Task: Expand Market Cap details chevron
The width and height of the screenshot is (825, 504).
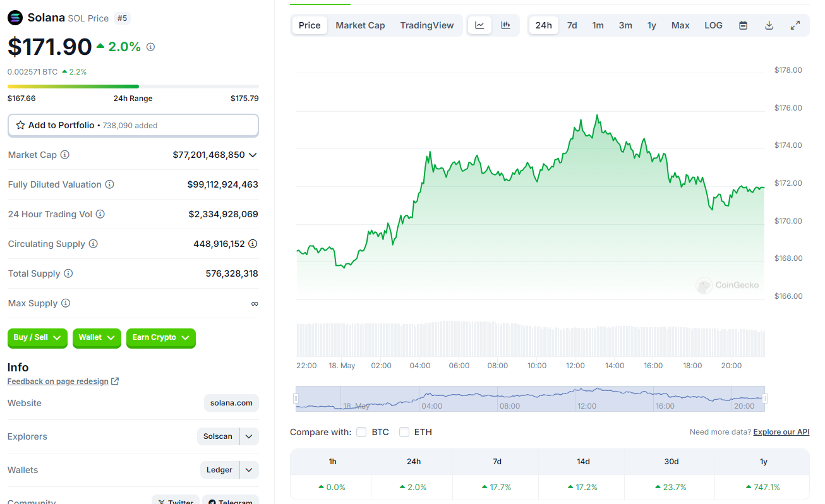Action: point(253,155)
